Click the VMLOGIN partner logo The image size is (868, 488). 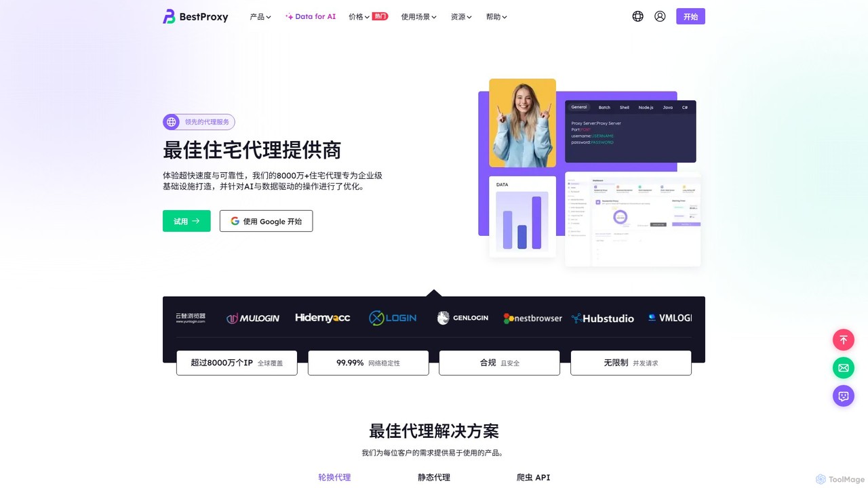[x=669, y=317]
